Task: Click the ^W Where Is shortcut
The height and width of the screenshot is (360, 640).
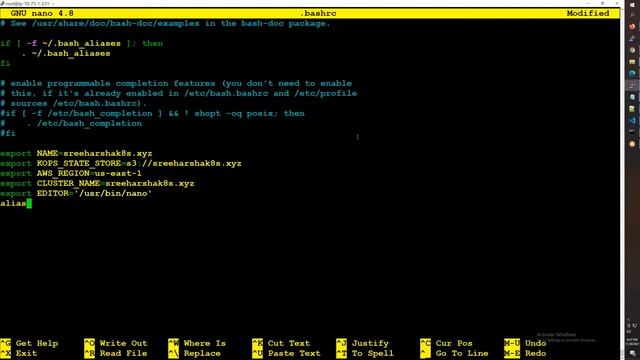Action: point(197,343)
